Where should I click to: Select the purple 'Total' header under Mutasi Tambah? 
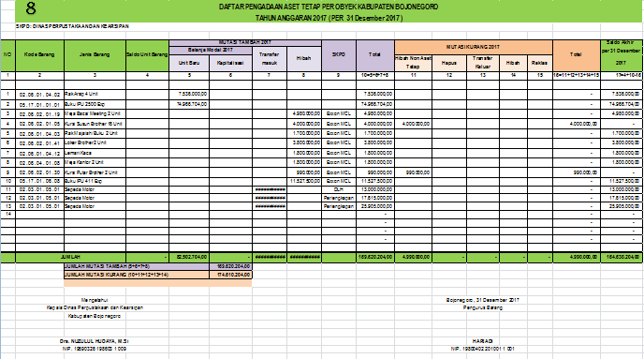[x=374, y=55]
